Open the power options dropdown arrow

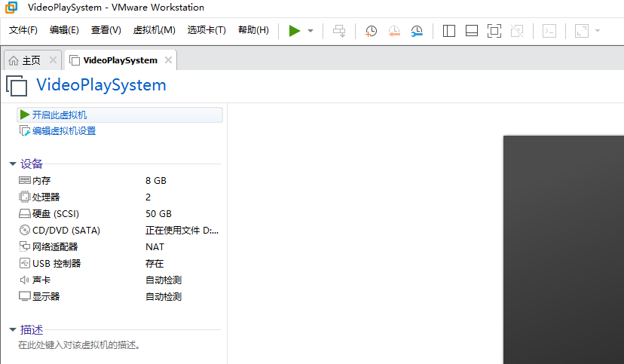coord(310,31)
